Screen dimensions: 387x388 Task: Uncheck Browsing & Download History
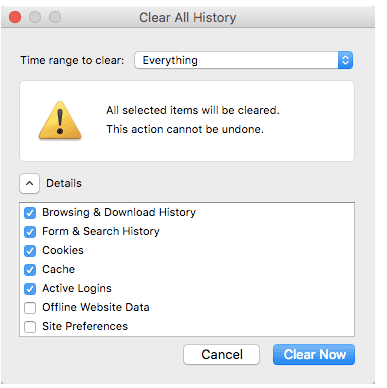pos(30,213)
